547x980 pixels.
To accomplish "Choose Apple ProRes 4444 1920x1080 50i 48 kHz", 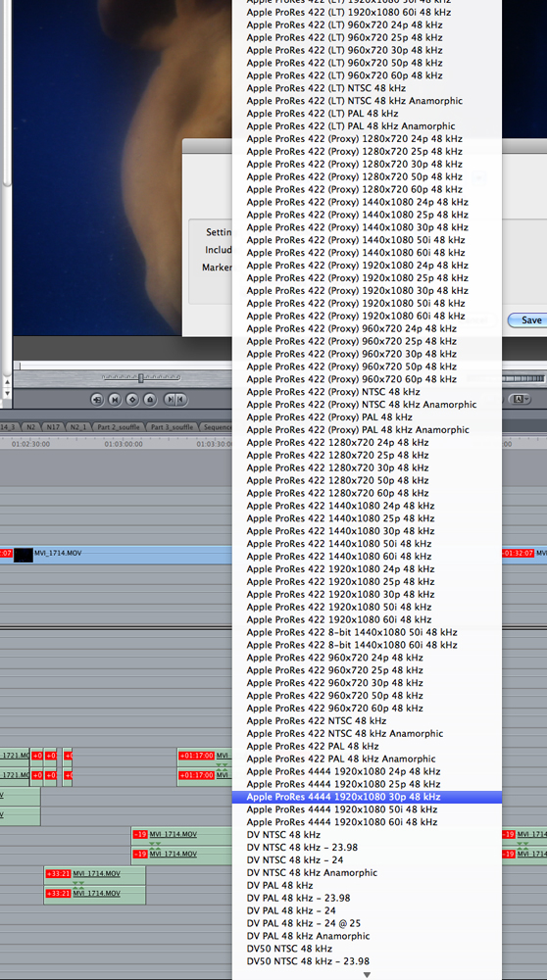I will [x=367, y=809].
